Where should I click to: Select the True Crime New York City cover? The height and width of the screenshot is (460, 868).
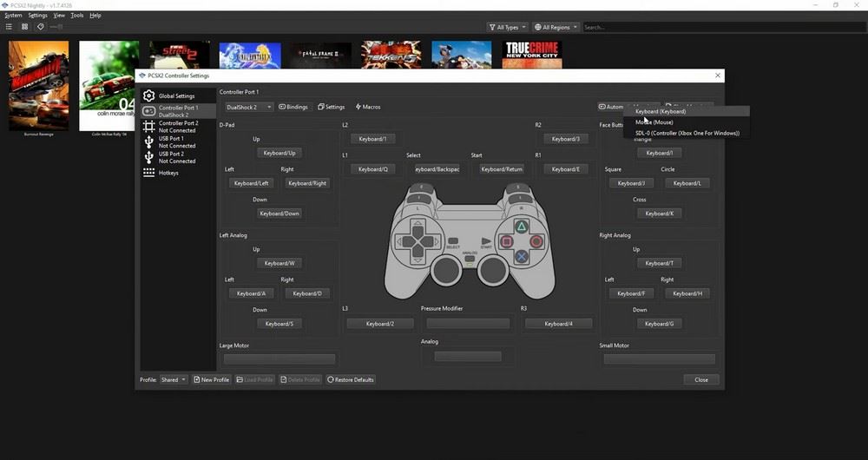tap(532, 55)
